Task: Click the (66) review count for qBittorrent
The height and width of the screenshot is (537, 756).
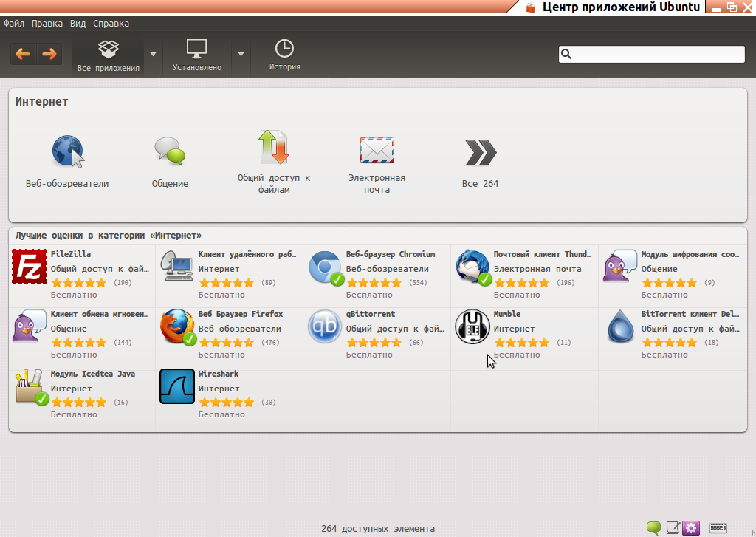Action: [416, 343]
